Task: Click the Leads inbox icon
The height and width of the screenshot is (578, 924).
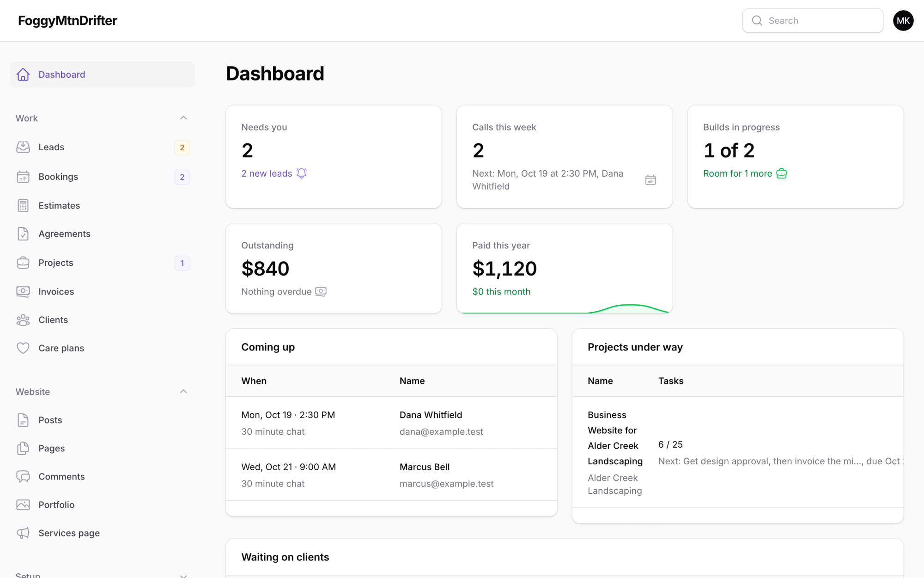Action: tap(23, 147)
